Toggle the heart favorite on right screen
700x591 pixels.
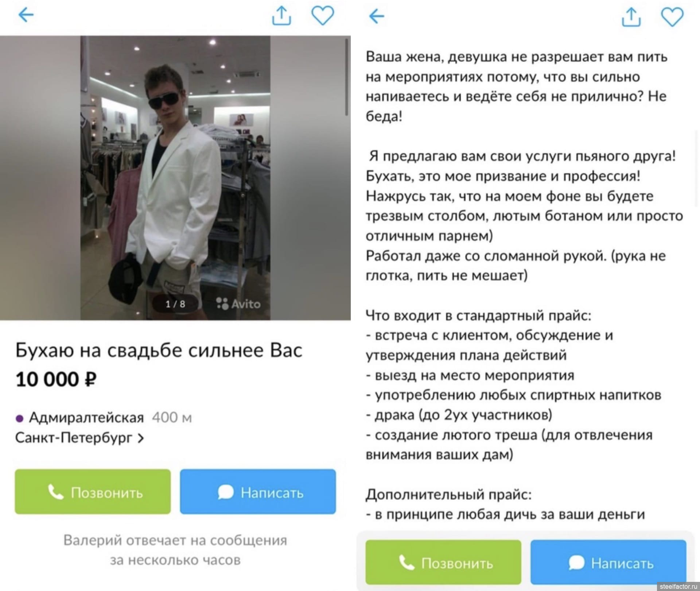pyautogui.click(x=672, y=17)
